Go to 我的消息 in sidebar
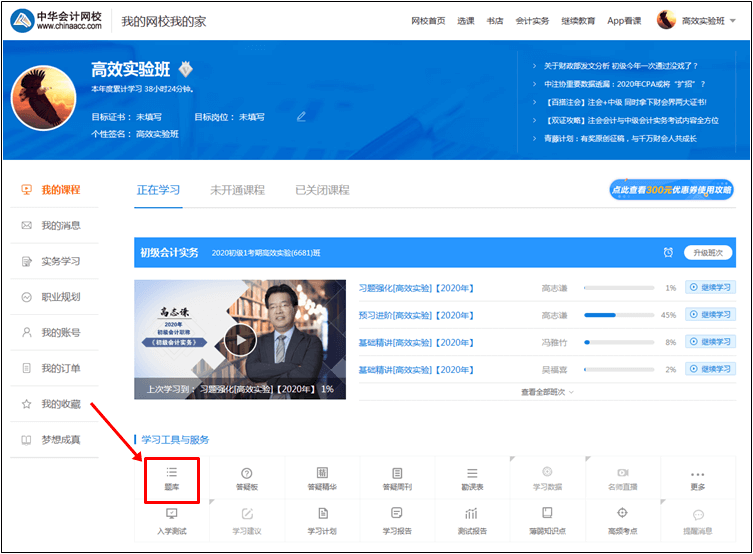 pos(54,225)
